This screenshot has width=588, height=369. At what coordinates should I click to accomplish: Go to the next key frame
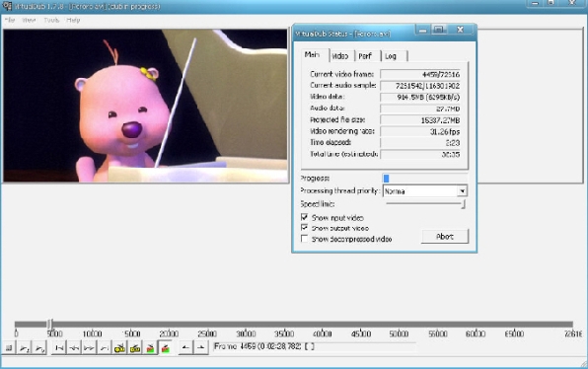pos(135,347)
